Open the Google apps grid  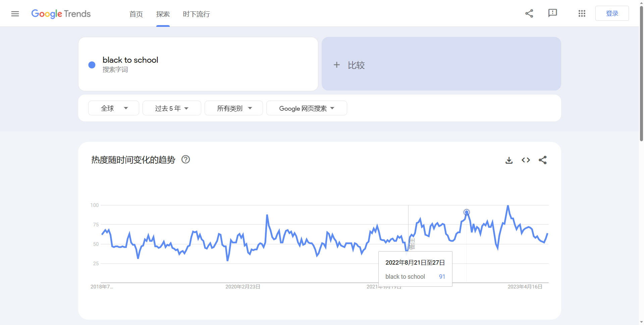point(582,13)
